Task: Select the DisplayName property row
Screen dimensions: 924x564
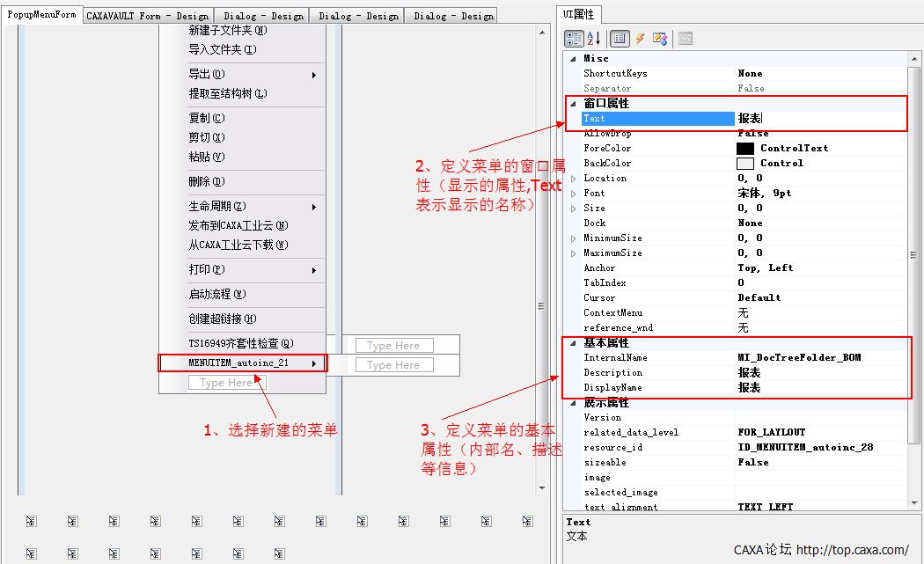Action: click(744, 388)
